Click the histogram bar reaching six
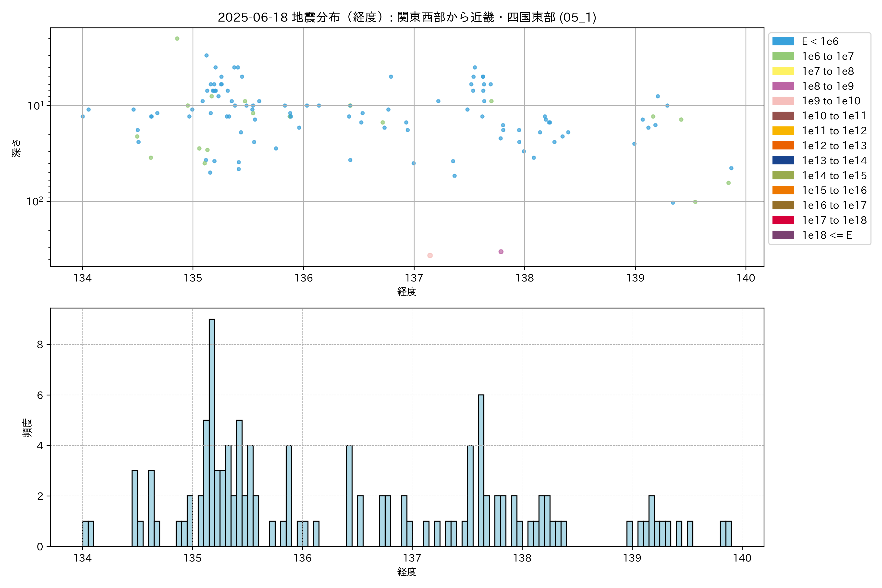The height and width of the screenshot is (588, 882). pos(481,470)
